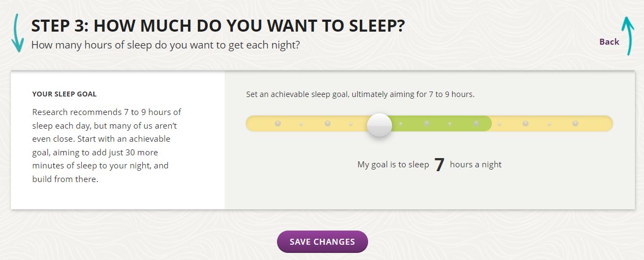Click the Your Sleep Goal heading

coord(64,94)
